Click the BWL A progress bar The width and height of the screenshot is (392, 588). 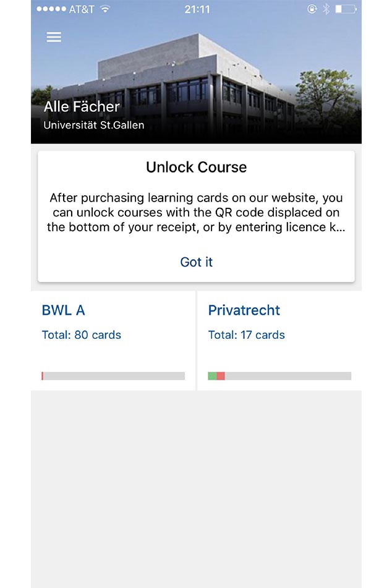pyautogui.click(x=113, y=376)
